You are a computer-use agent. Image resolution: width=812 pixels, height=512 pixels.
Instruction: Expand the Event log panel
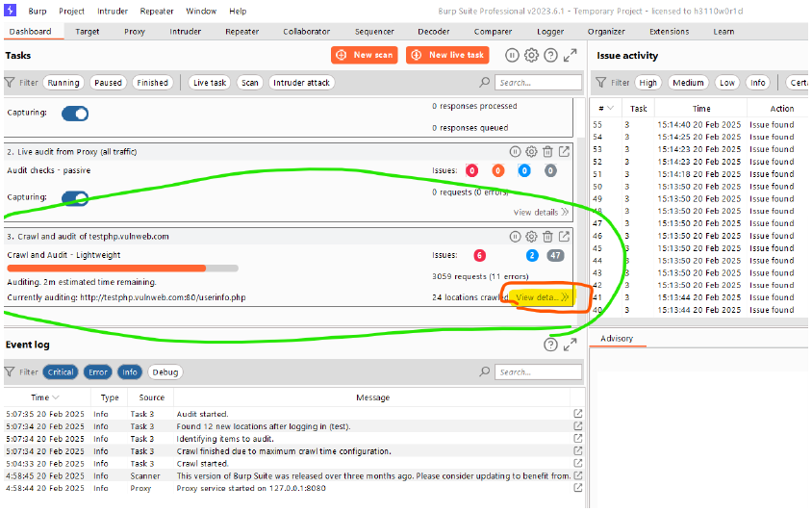571,345
